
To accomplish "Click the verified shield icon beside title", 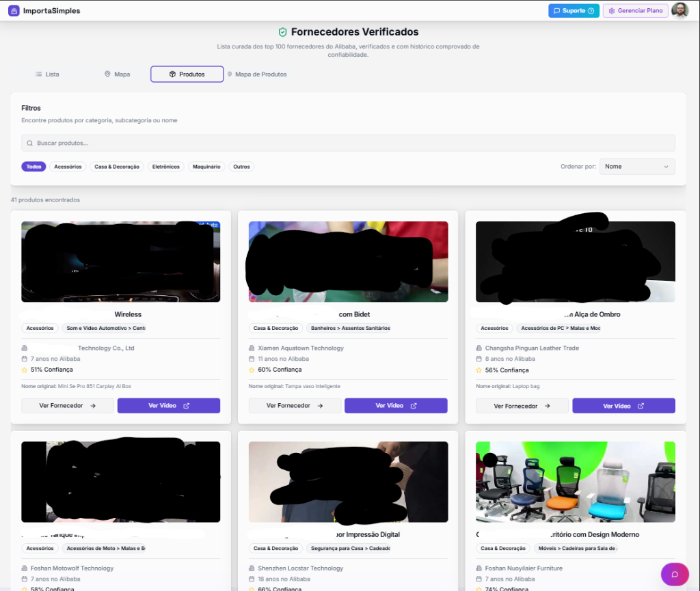I will tap(282, 32).
